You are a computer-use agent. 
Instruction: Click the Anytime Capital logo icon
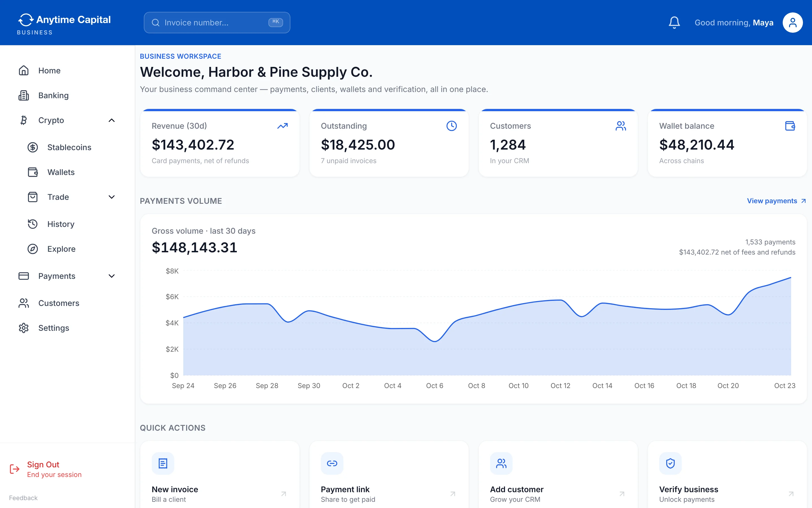pyautogui.click(x=25, y=20)
